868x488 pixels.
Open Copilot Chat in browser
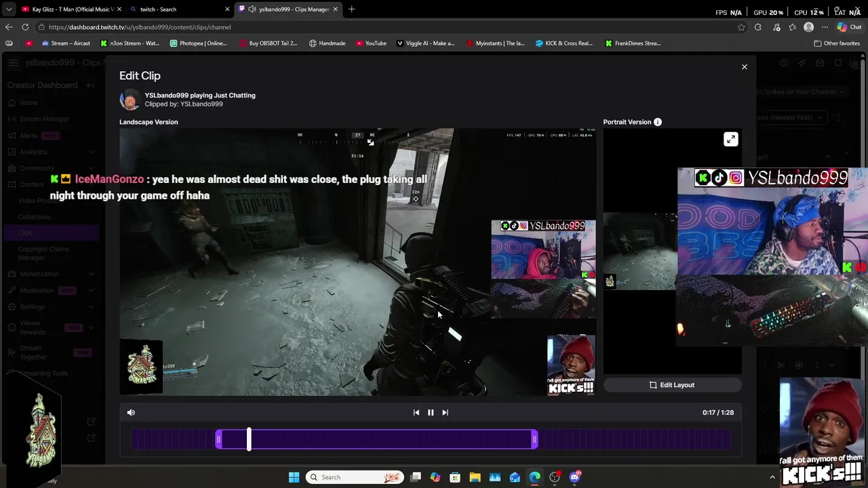[x=849, y=27]
